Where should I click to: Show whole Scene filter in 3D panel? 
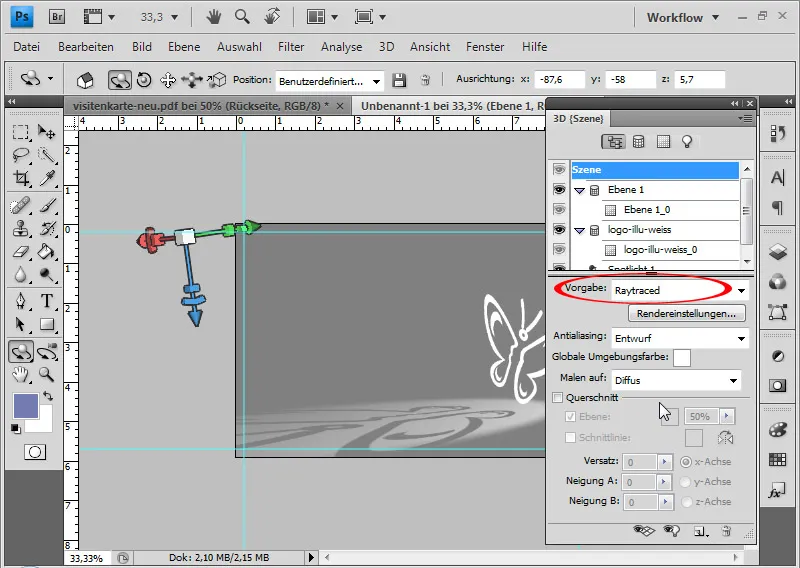pyautogui.click(x=613, y=141)
